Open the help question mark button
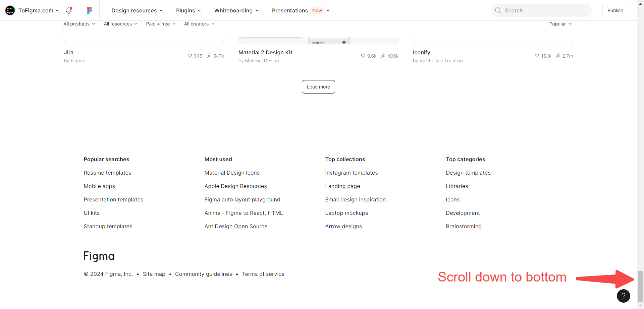Viewport: 644px width, 309px height. pyautogui.click(x=623, y=296)
